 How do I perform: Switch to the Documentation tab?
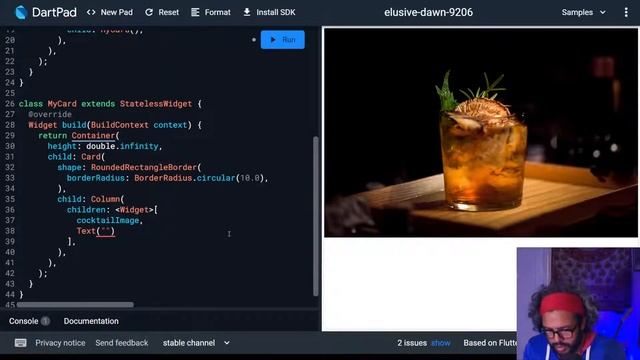(x=91, y=321)
